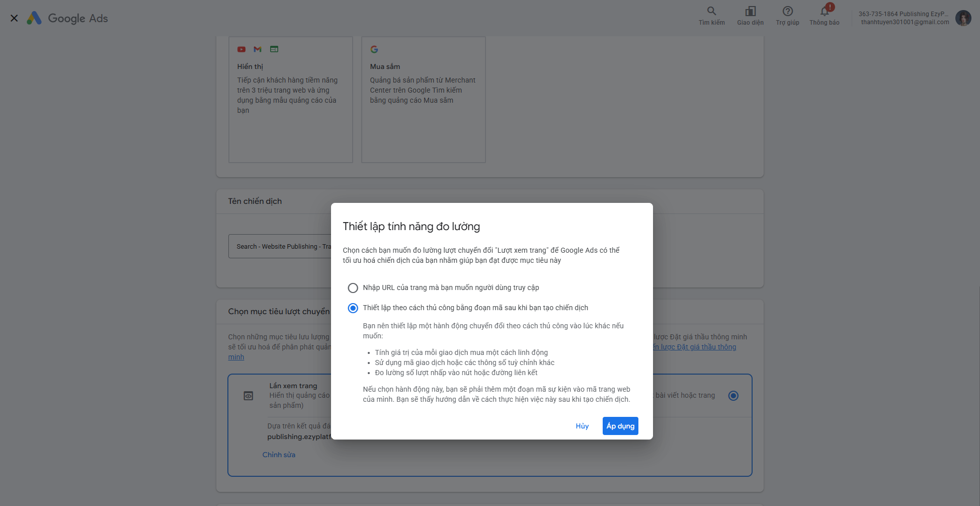Select the Hiển thị campaign type card
The width and height of the screenshot is (980, 506).
tap(291, 100)
